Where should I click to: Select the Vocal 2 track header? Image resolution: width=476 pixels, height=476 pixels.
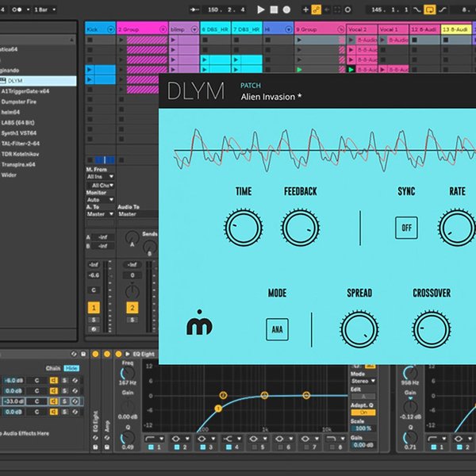pyautogui.click(x=360, y=29)
